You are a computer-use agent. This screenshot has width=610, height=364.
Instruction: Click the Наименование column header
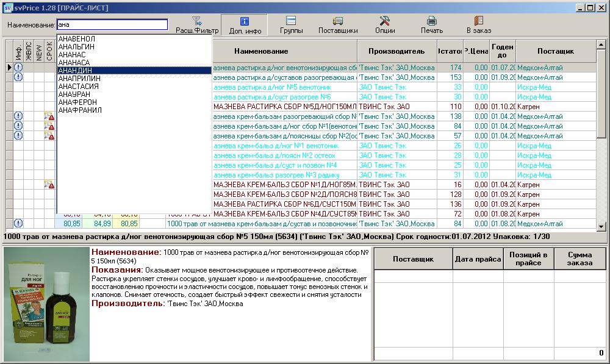click(x=261, y=52)
